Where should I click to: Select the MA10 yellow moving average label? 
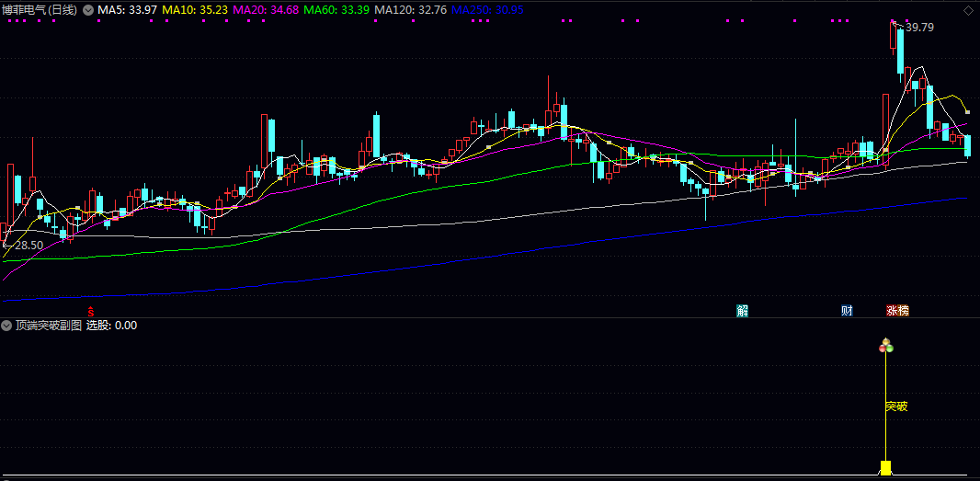[x=195, y=10]
